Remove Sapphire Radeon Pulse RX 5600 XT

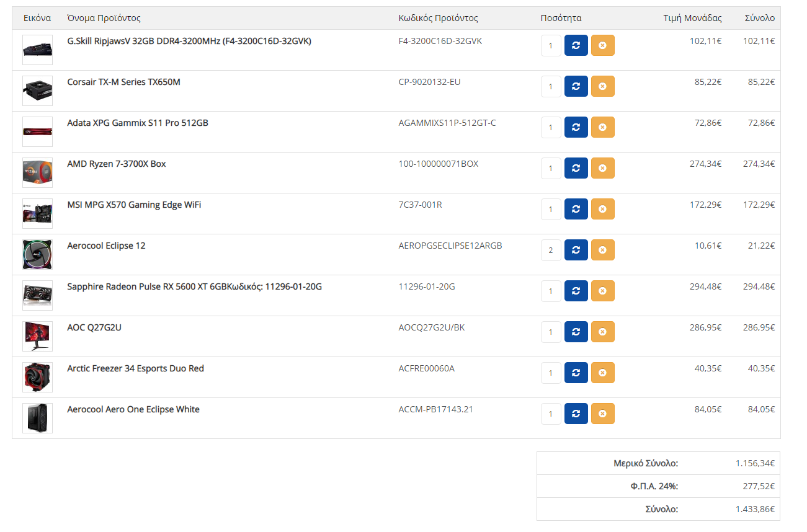603,291
